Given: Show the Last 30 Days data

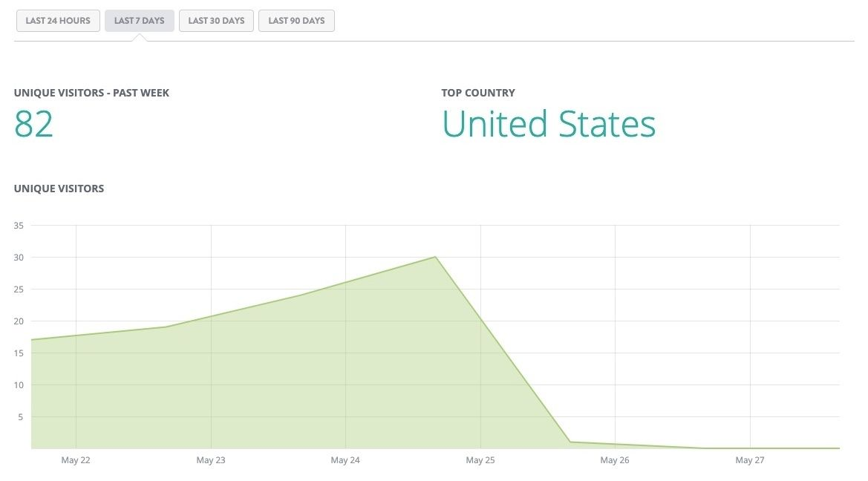Looking at the screenshot, I should click(x=216, y=21).
